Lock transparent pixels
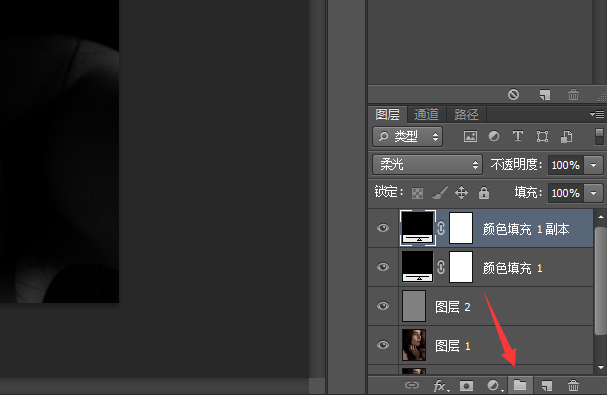 (417, 193)
